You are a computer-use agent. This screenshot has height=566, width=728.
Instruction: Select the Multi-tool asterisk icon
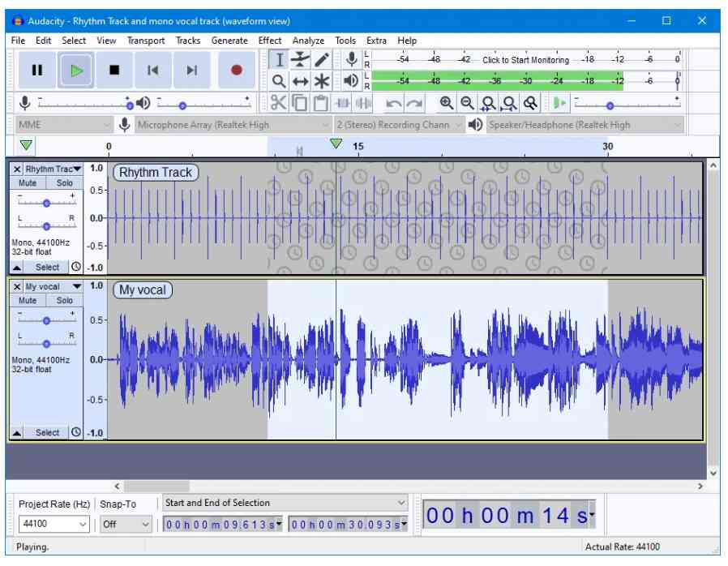[x=322, y=81]
